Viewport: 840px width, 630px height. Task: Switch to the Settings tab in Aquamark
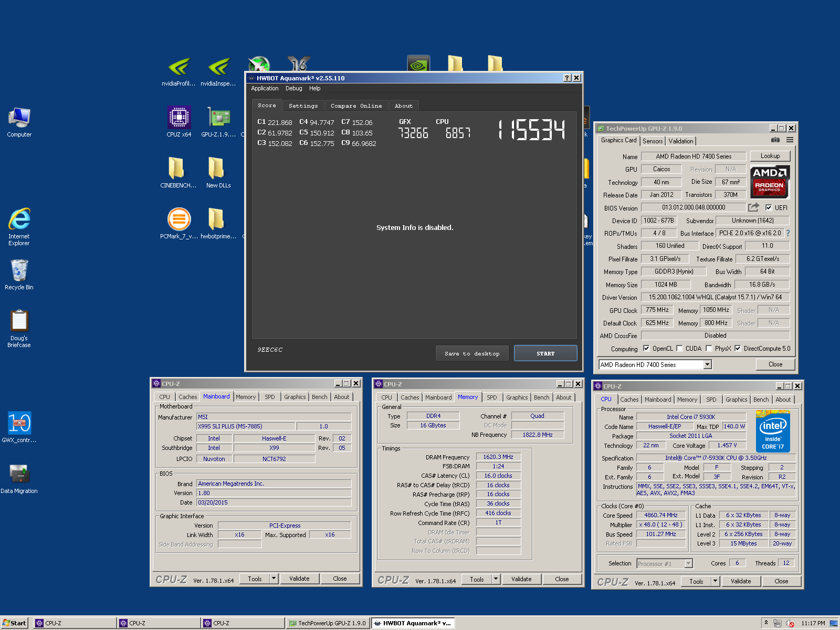coord(303,106)
